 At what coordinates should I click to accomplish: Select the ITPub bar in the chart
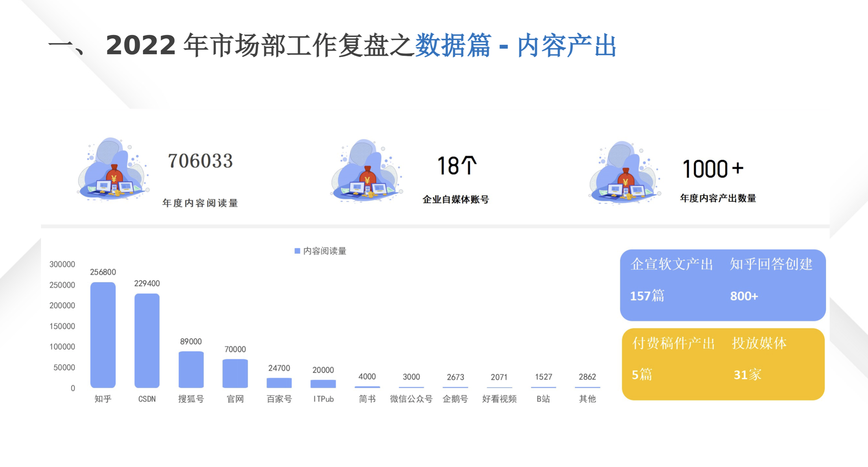[x=323, y=383]
